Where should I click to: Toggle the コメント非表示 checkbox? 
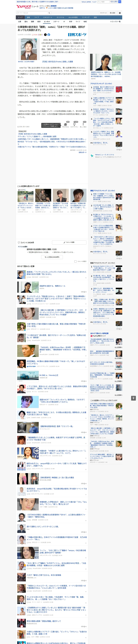click(75, 261)
